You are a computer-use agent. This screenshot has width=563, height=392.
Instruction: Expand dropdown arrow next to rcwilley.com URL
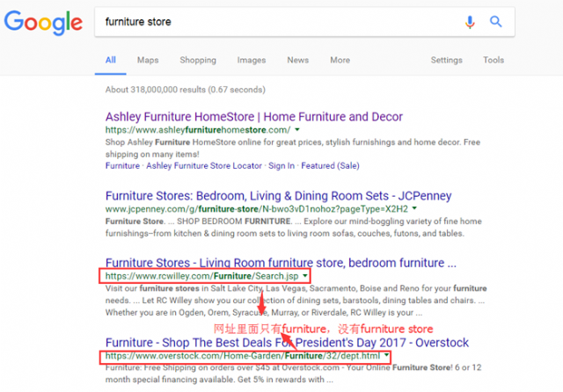pos(305,275)
